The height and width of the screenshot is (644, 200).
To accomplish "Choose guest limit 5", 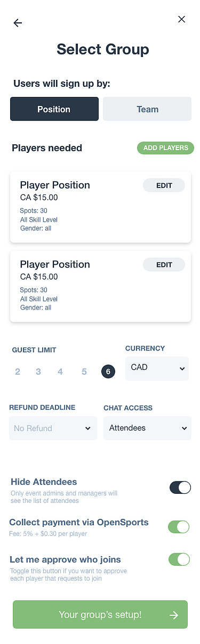I will tap(84, 372).
